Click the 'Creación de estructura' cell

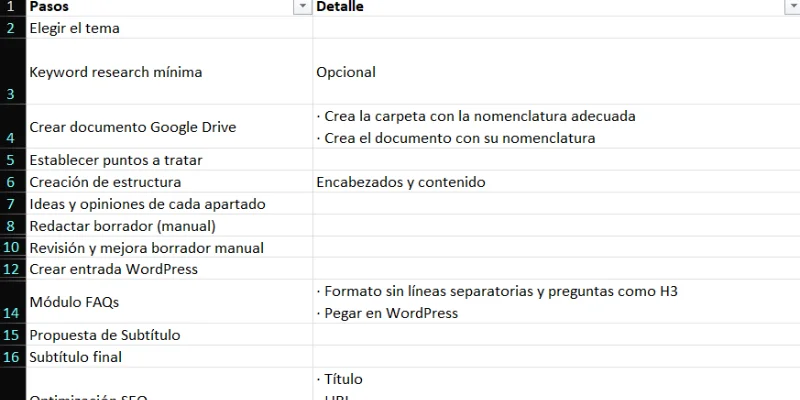(x=169, y=182)
